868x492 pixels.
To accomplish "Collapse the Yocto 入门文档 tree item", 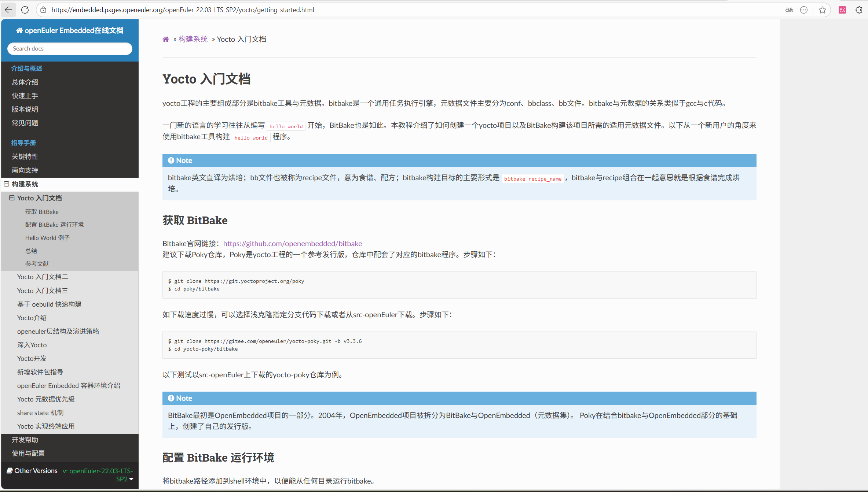I will click(11, 197).
